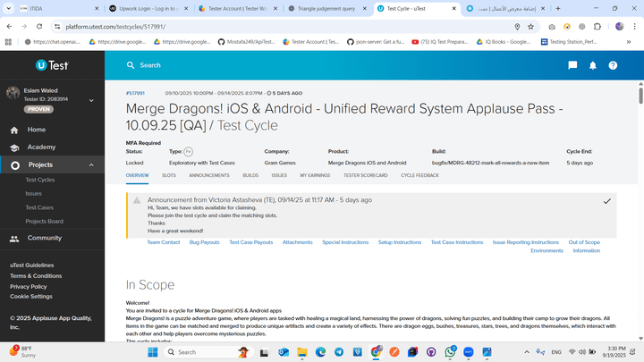Select the Overview tab
The width and height of the screenshot is (644, 362).
pyautogui.click(x=137, y=175)
